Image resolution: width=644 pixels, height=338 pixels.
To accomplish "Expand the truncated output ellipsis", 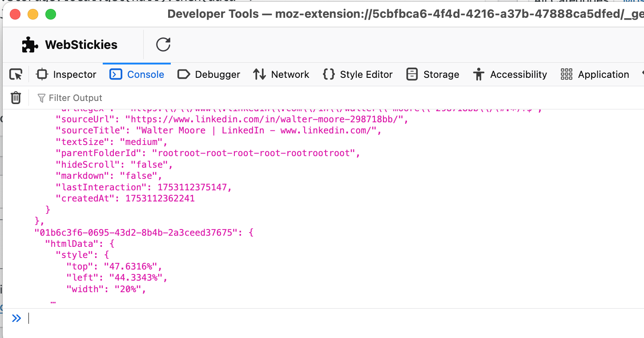I will 53,301.
